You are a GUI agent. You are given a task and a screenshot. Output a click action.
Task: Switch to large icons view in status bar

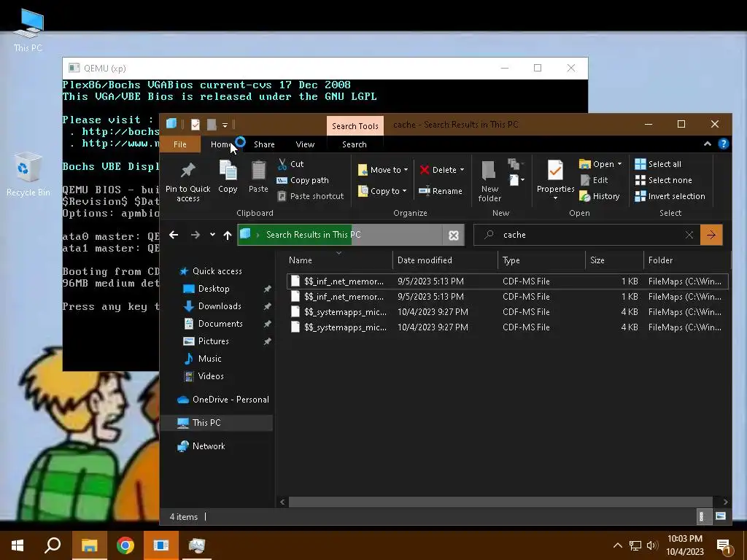coord(720,516)
